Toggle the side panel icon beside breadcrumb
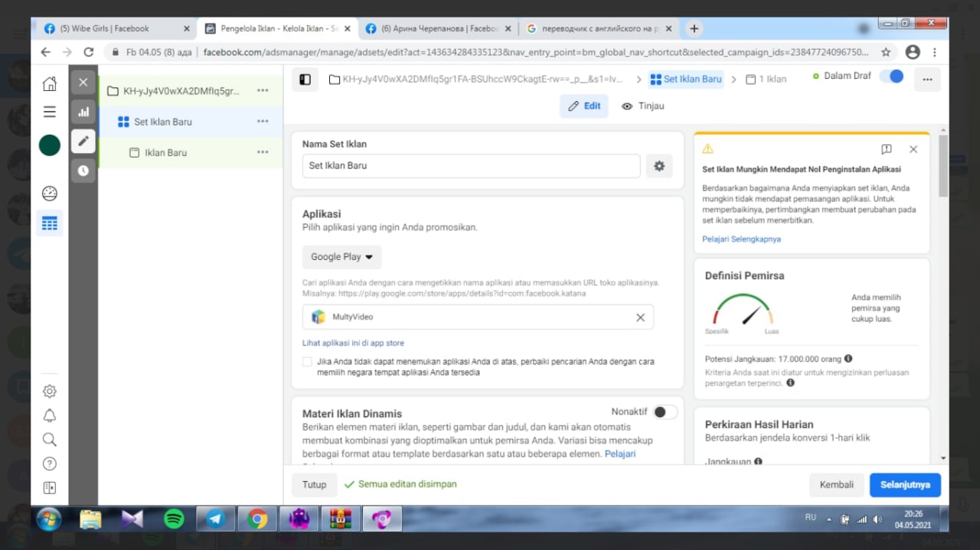This screenshot has height=550, width=980. 305,79
